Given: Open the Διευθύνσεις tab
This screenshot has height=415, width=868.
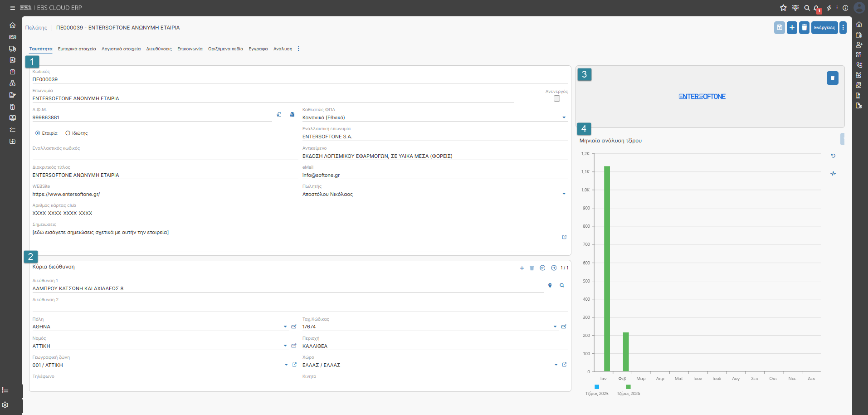Looking at the screenshot, I should (x=159, y=49).
